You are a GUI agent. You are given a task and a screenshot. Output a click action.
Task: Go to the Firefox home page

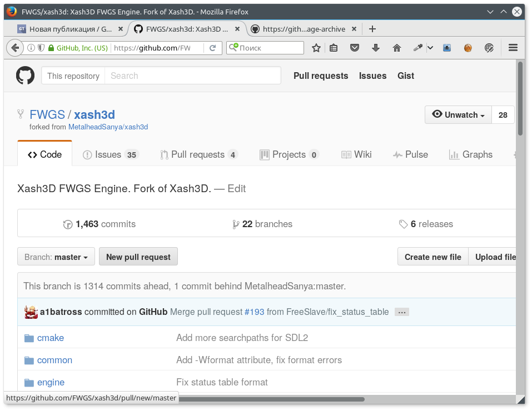(x=397, y=48)
